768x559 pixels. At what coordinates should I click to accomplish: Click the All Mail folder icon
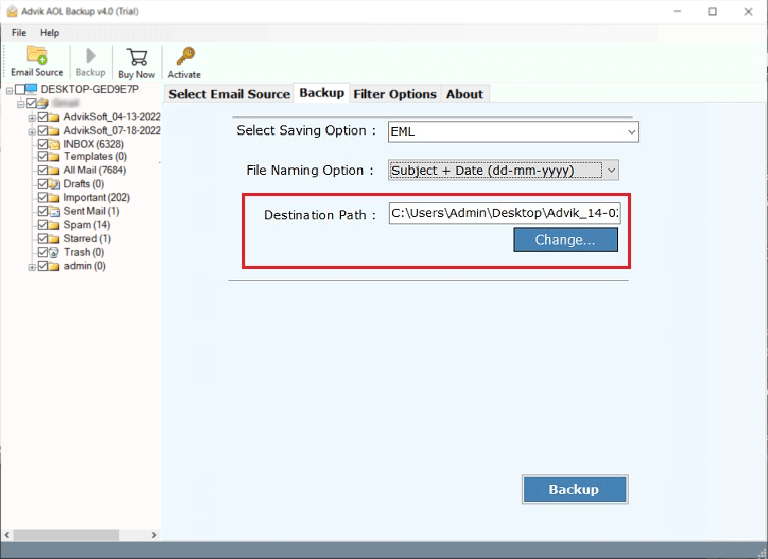54,170
